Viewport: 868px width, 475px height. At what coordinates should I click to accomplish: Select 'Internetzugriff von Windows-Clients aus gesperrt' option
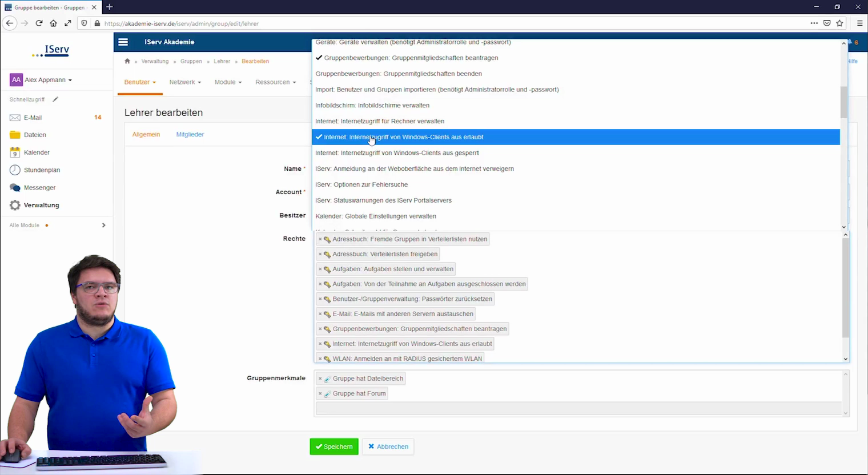pyautogui.click(x=397, y=153)
